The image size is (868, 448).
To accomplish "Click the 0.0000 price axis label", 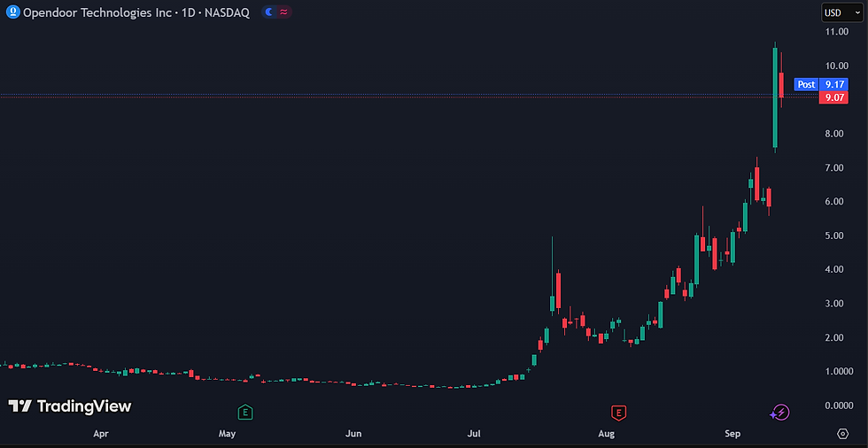I will click(839, 406).
